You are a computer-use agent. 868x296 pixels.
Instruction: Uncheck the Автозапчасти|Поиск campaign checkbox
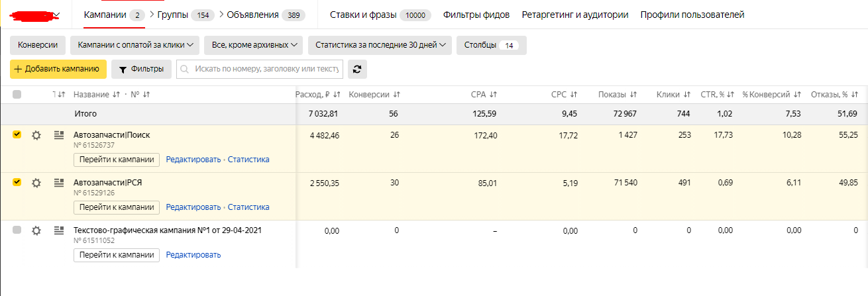tap(17, 134)
